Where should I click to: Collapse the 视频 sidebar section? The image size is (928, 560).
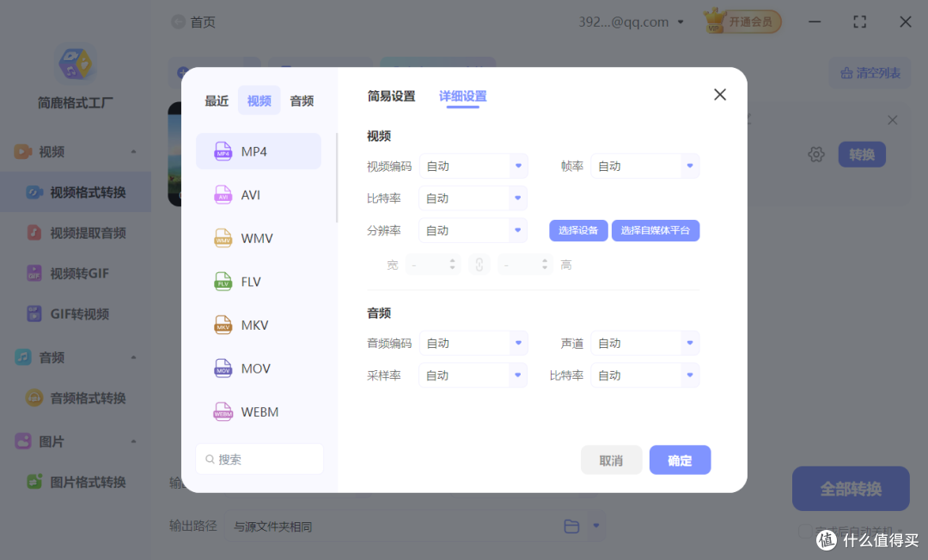(x=133, y=152)
